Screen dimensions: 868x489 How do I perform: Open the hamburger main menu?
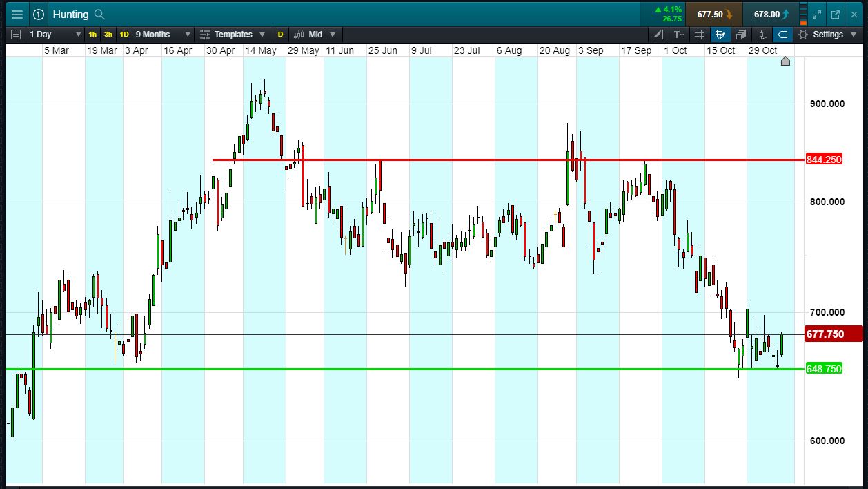tap(17, 14)
